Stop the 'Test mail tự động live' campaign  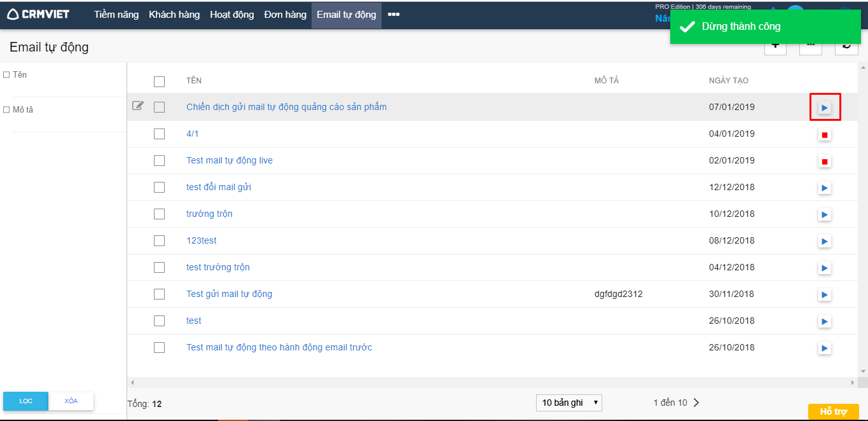824,162
